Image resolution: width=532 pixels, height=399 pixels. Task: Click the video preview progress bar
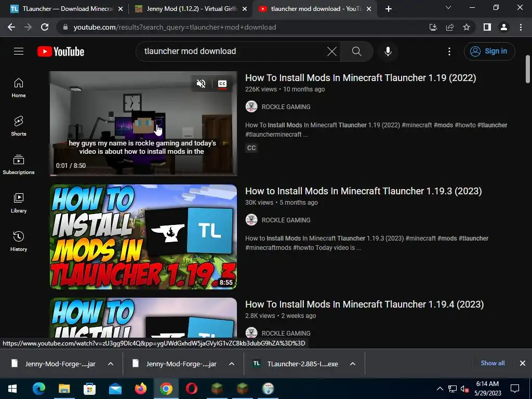pyautogui.click(x=143, y=175)
